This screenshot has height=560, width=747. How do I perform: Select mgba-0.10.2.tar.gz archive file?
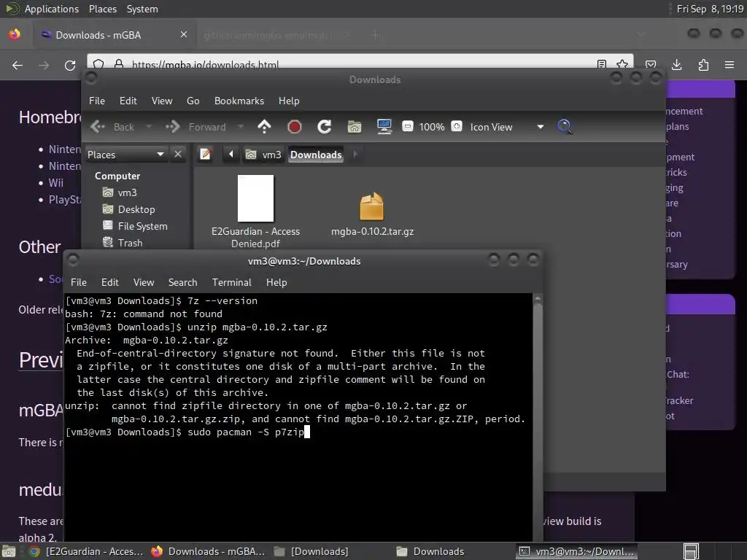tap(372, 214)
